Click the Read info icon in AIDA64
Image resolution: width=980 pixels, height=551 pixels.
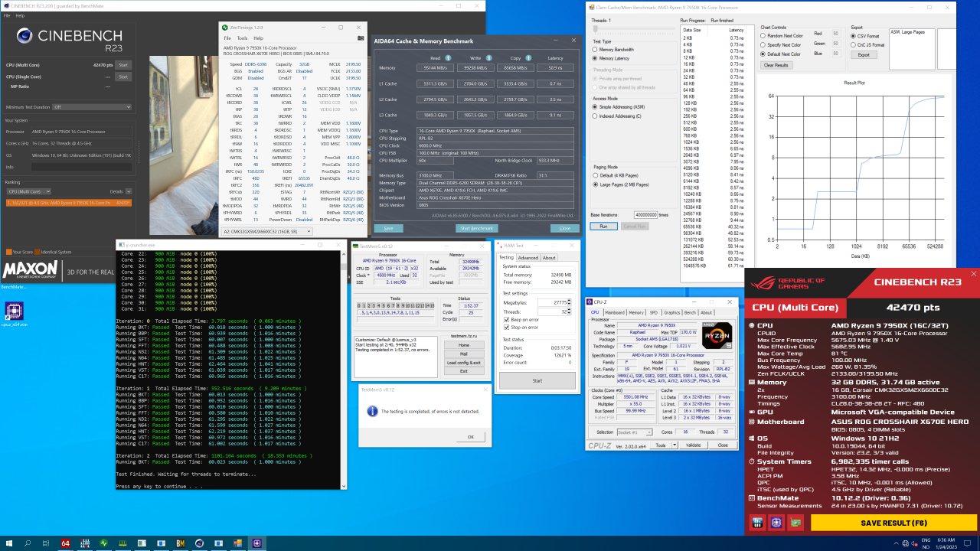(x=447, y=57)
